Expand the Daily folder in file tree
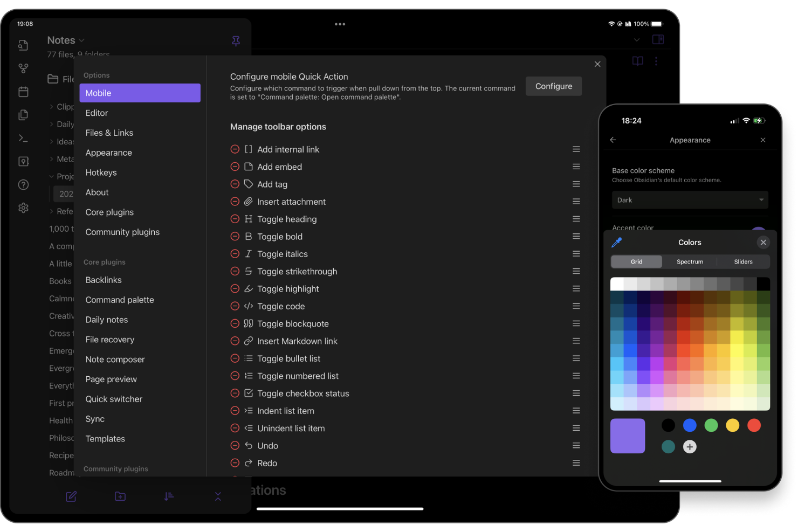This screenshot has height=532, width=798. 52,124
